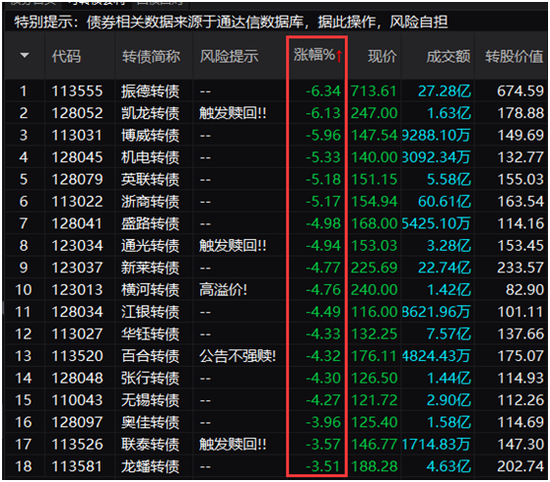Sort by the 风险提示 column header
Viewport: 550px width, 482px height.
pos(229,56)
